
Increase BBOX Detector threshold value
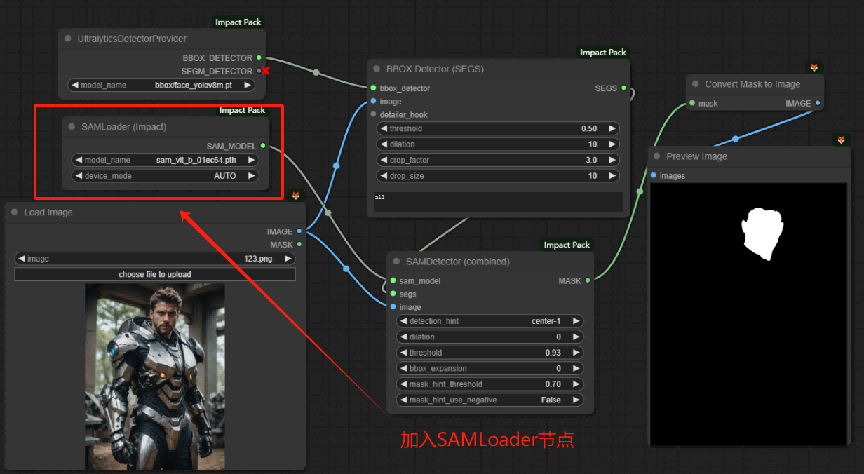tap(612, 129)
